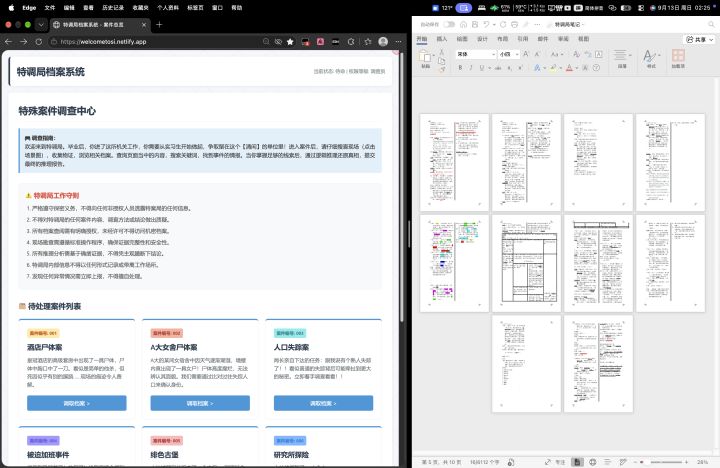
Task: Click the Print icon in Word's title bar
Action: (x=514, y=24)
